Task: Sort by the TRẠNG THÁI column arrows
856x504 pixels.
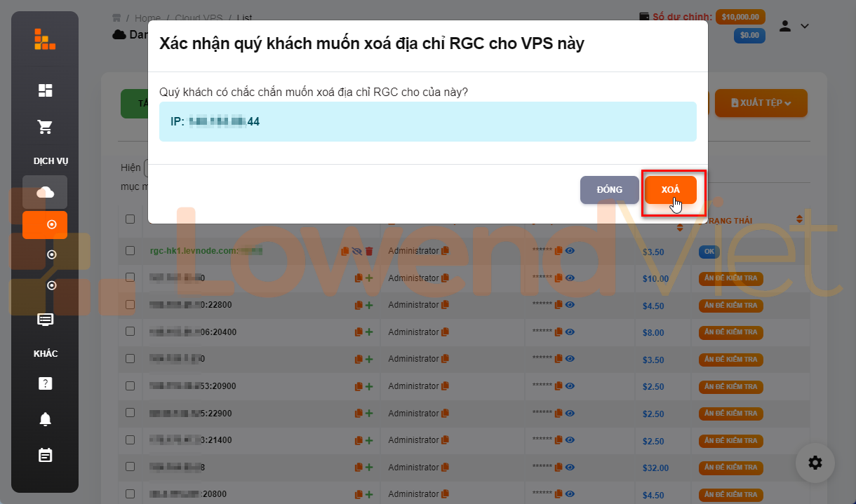Action: tap(799, 219)
